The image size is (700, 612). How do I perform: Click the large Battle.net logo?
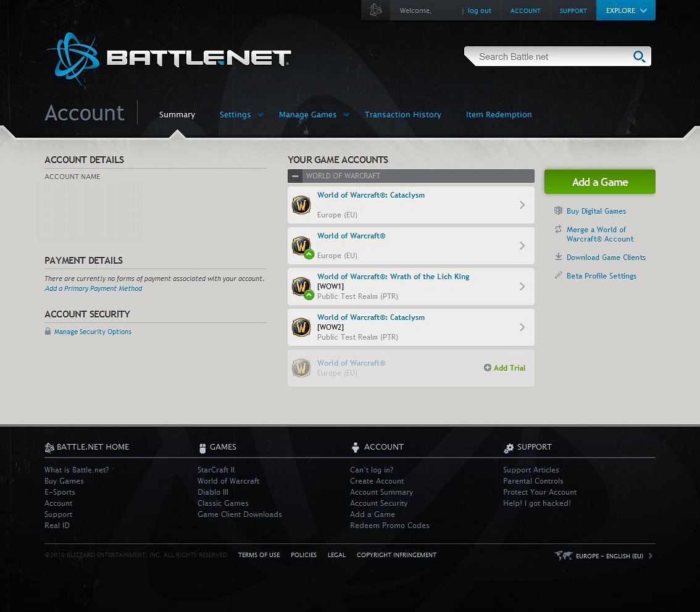pyautogui.click(x=169, y=58)
